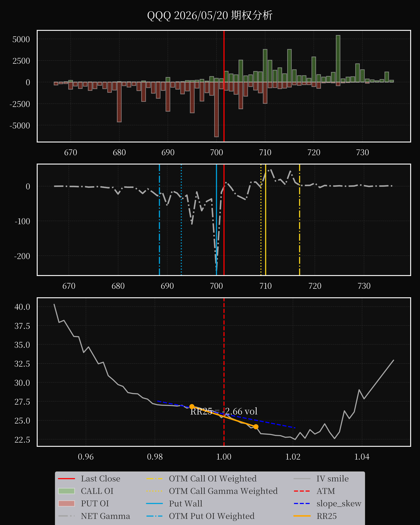
Task: Click the "RR25 = -2.66 vol" annotation
Action: pos(224,411)
